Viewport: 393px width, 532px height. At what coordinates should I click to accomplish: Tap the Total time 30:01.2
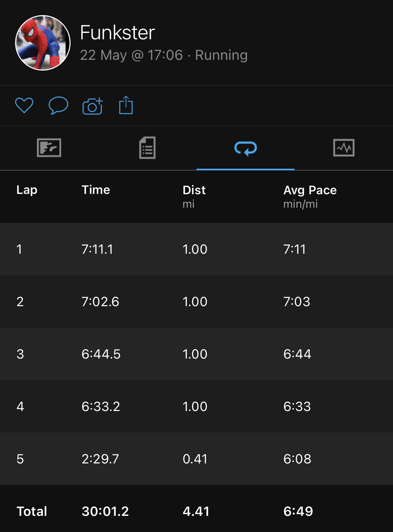pyautogui.click(x=105, y=511)
